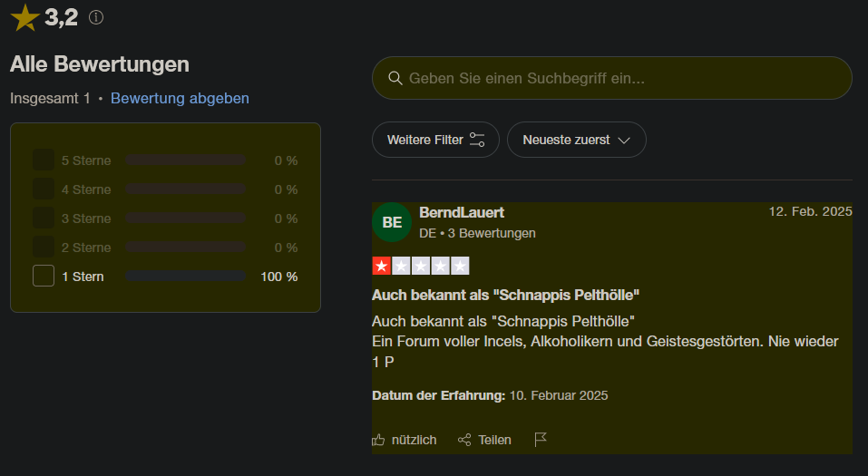Click the Insgesamt 1 text

[50, 99]
